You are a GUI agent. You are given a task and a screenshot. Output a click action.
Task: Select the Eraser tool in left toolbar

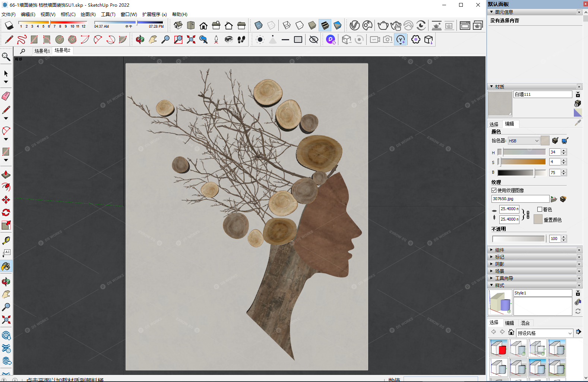(x=6, y=96)
